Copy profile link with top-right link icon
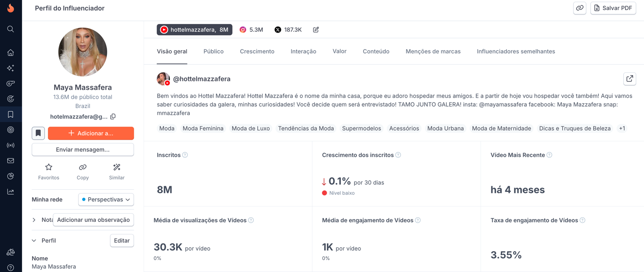This screenshot has width=644, height=272. click(x=580, y=8)
